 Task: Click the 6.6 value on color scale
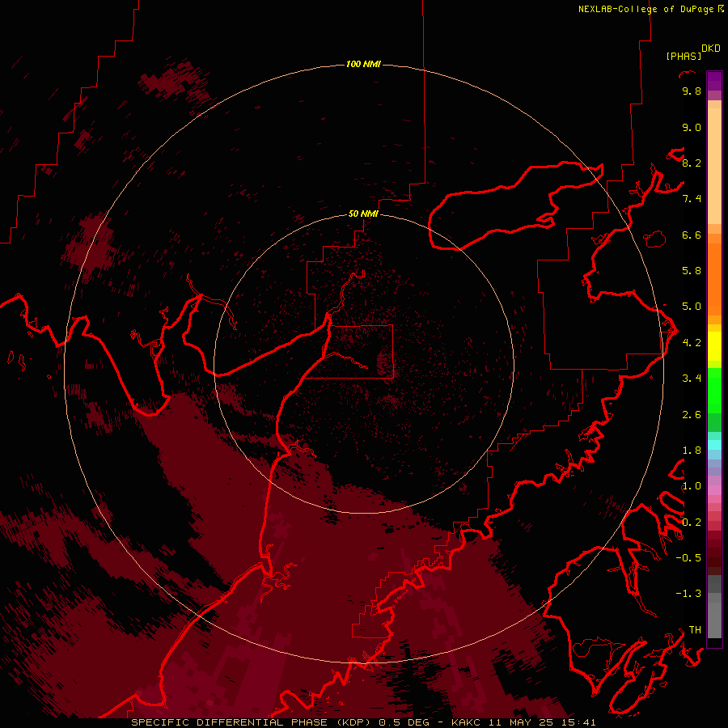[x=692, y=235]
